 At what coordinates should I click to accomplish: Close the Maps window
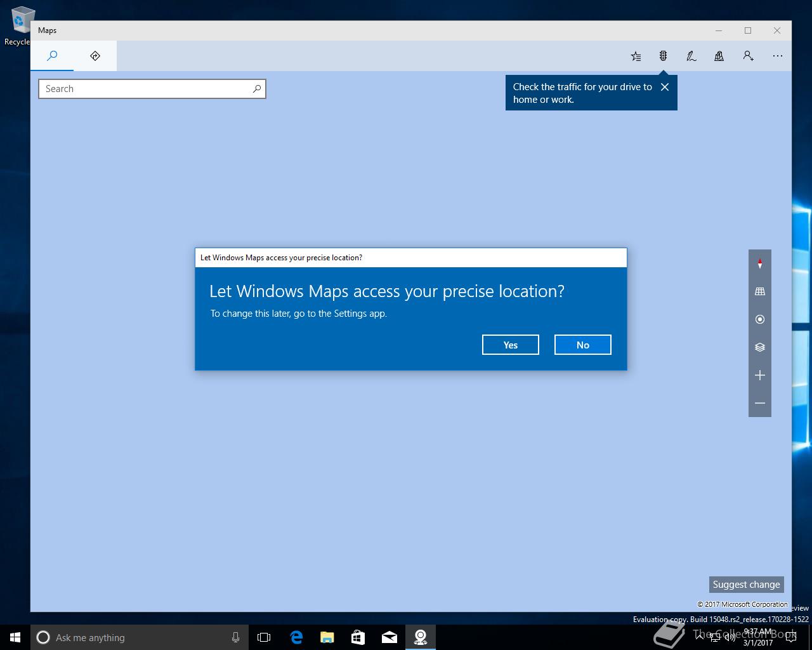click(777, 30)
